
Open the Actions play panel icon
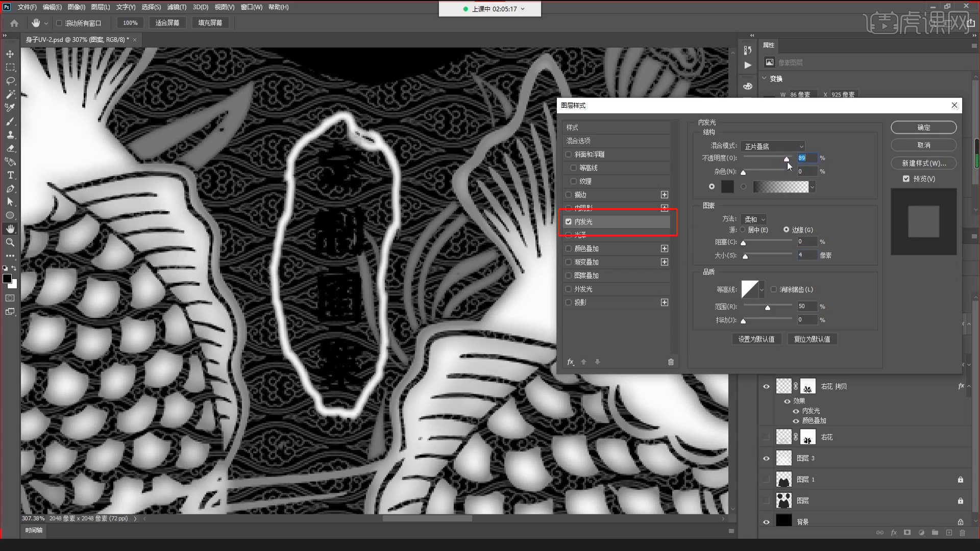click(x=748, y=65)
